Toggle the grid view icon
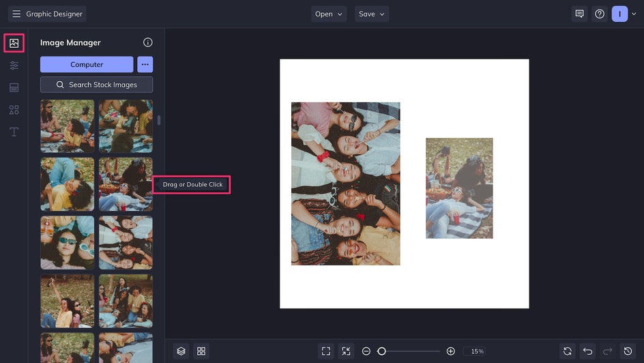Image resolution: width=644 pixels, height=363 pixels. tap(201, 351)
